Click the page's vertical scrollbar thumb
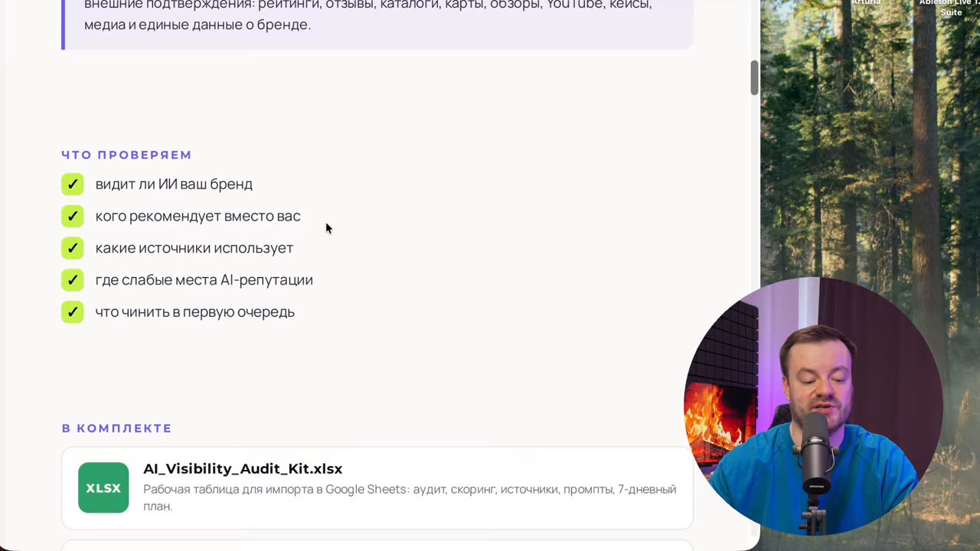This screenshot has height=551, width=980. pos(754,78)
